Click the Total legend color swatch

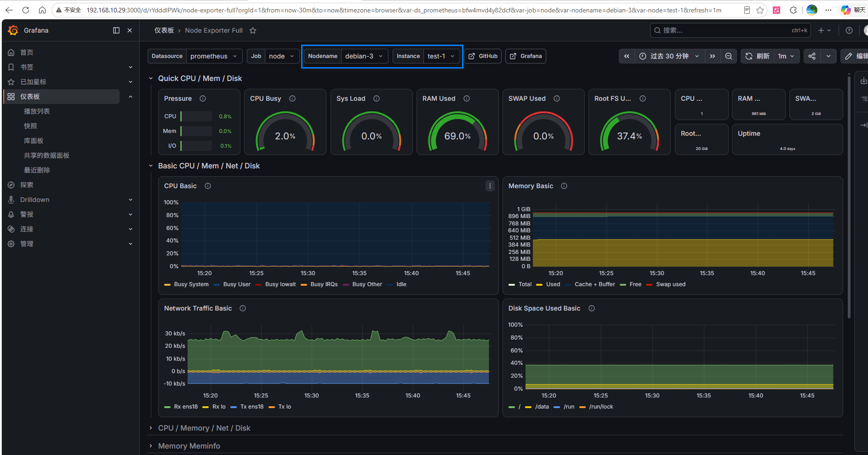tap(512, 285)
